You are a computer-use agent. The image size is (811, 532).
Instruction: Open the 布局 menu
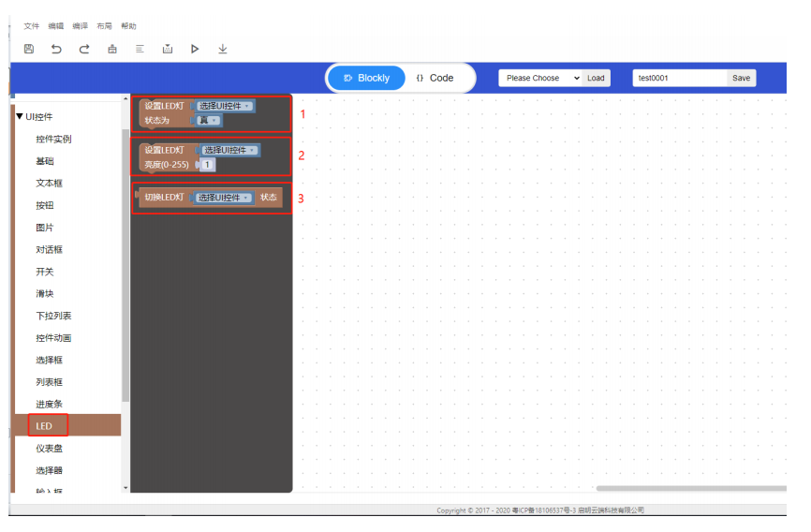(x=105, y=26)
